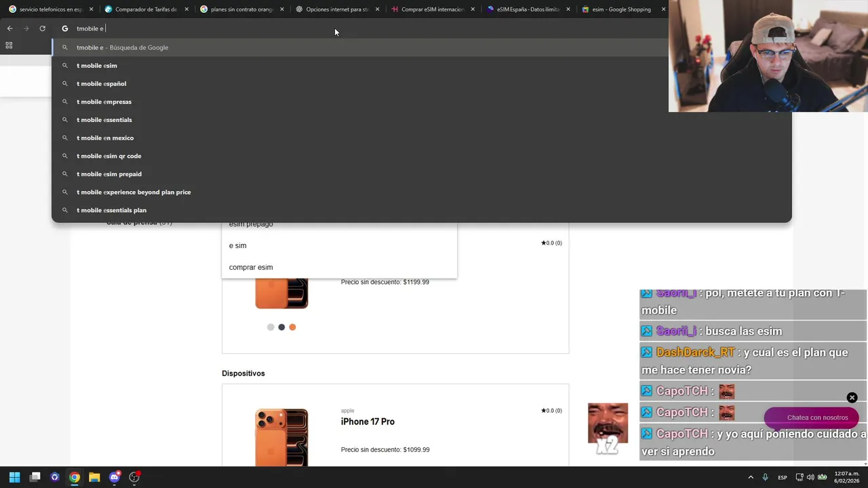
Task: Pick the orange color swatch for iPhone
Action: (x=292, y=327)
